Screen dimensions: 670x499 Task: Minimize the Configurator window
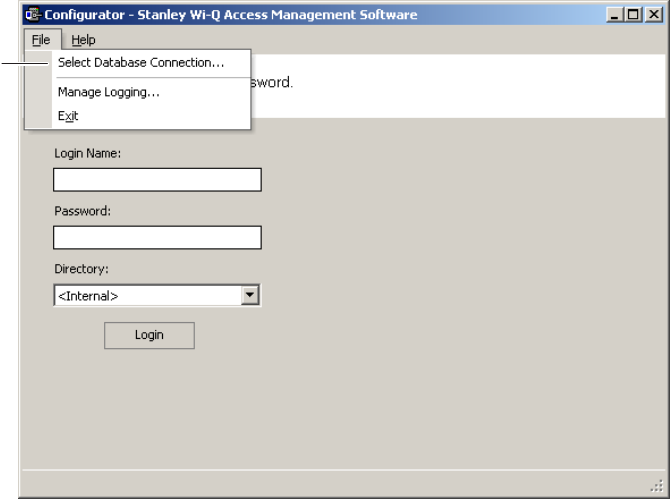click(614, 15)
